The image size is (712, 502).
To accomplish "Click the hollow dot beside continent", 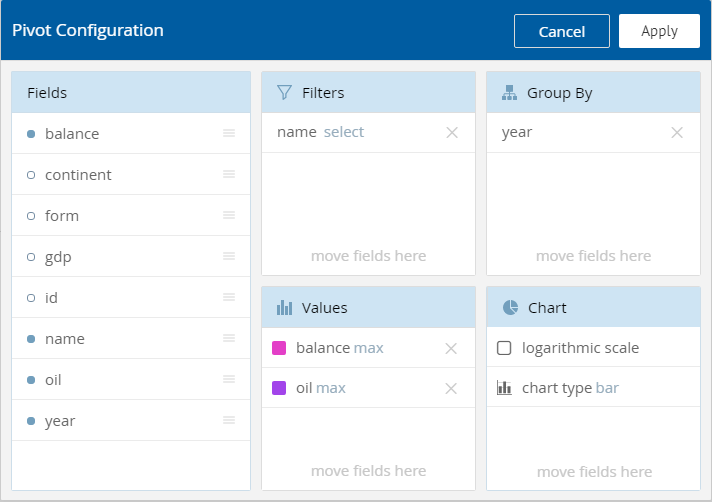I will click(31, 175).
